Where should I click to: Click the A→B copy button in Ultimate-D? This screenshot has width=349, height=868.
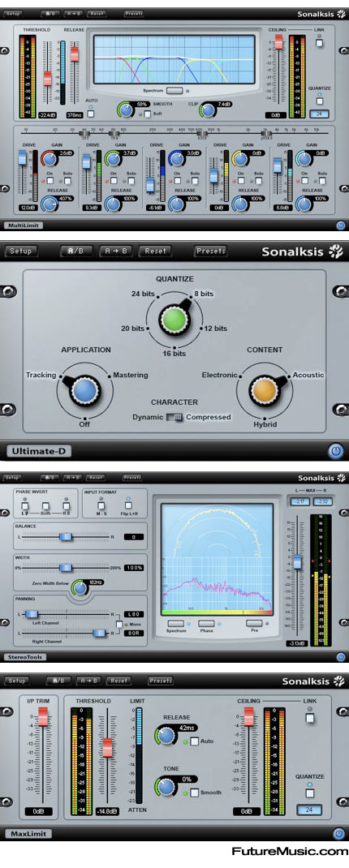(116, 251)
